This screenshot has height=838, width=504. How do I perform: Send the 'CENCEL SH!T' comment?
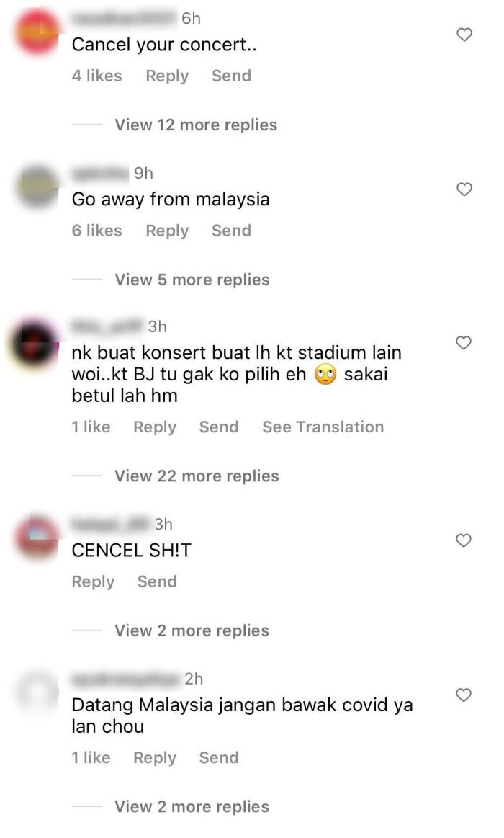pos(157,581)
